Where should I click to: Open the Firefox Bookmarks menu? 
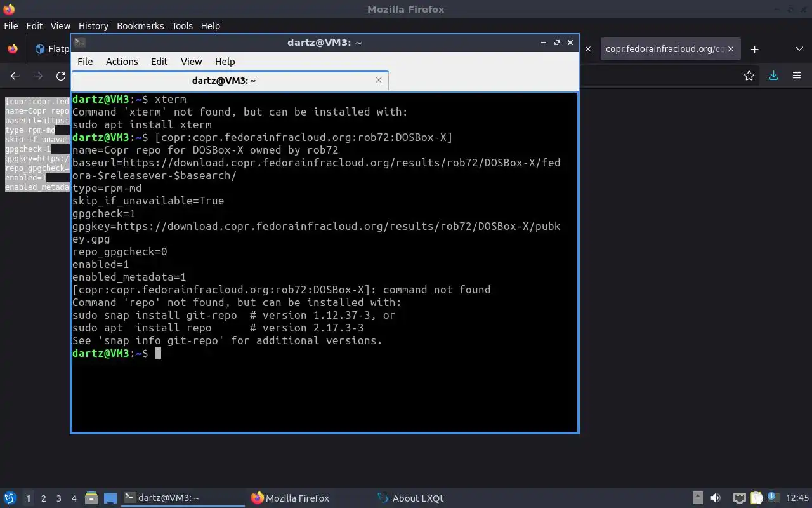point(140,26)
